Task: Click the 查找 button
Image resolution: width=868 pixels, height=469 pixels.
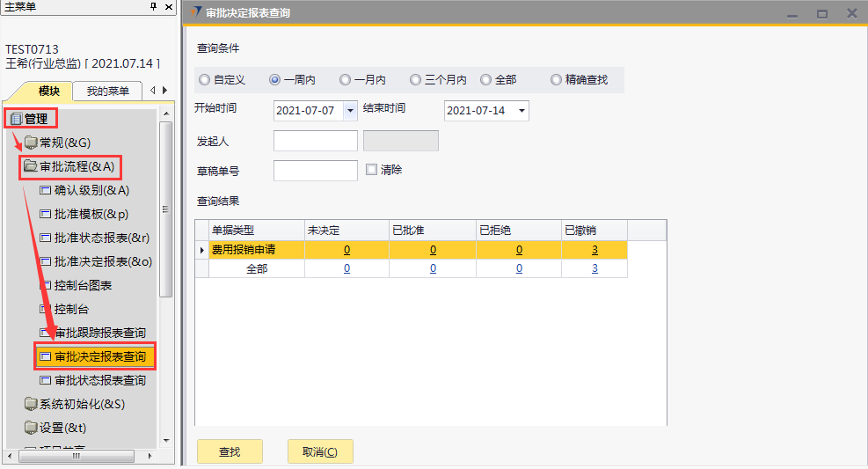Action: pos(230,452)
